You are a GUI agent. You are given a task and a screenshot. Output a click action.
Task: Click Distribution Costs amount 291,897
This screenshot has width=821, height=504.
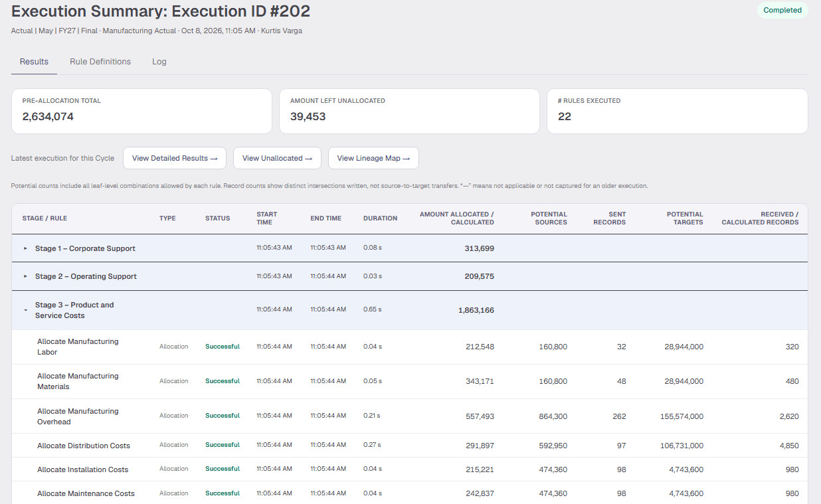point(480,446)
